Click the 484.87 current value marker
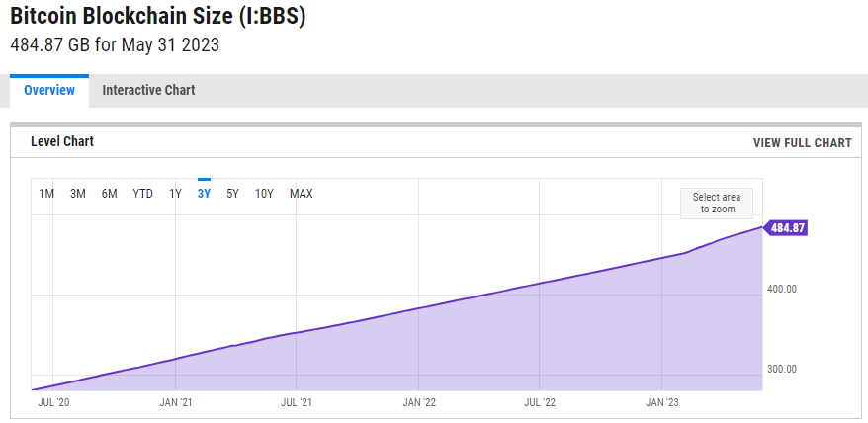 pyautogui.click(x=786, y=228)
